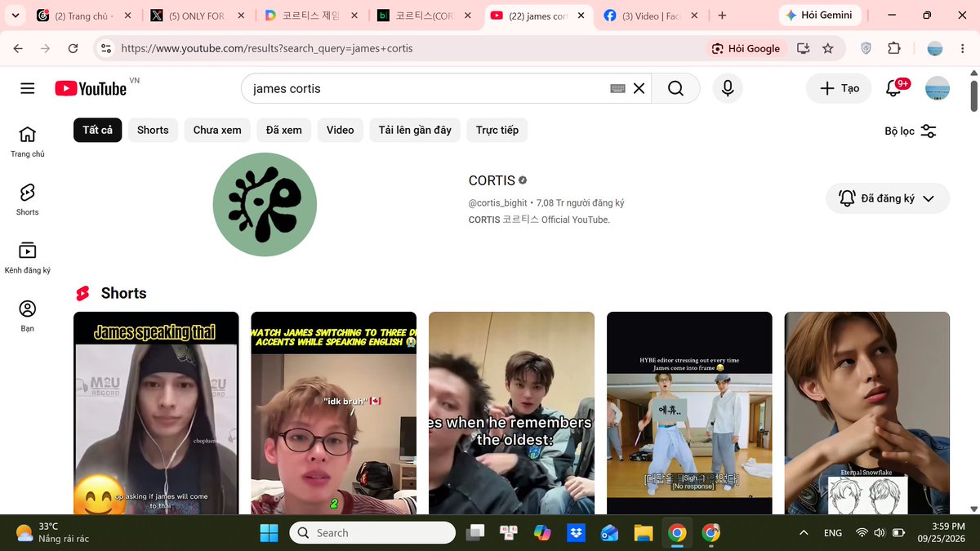Open the account avatar menu on YouTube

(x=938, y=88)
